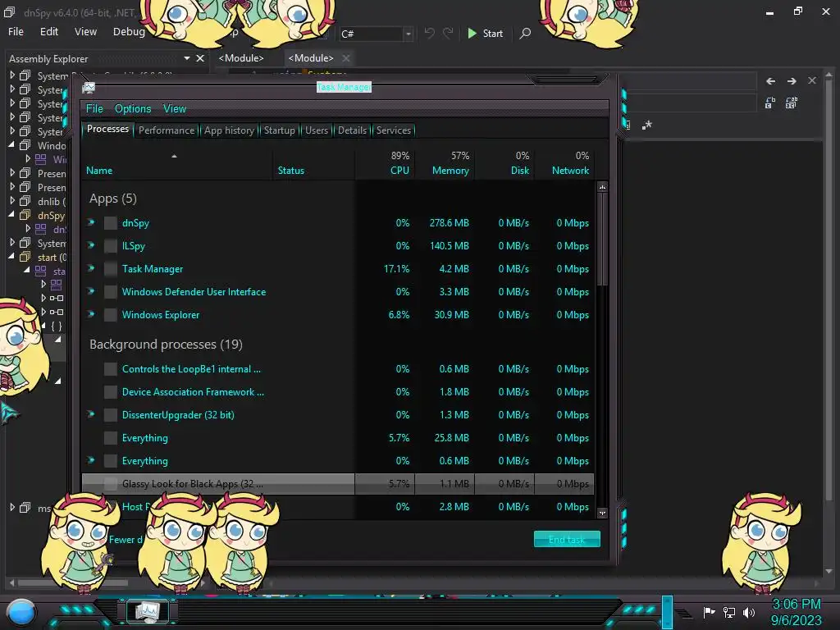This screenshot has height=630, width=840.
Task: Click the Replace Next icon in dnSpy
Action: 770,103
